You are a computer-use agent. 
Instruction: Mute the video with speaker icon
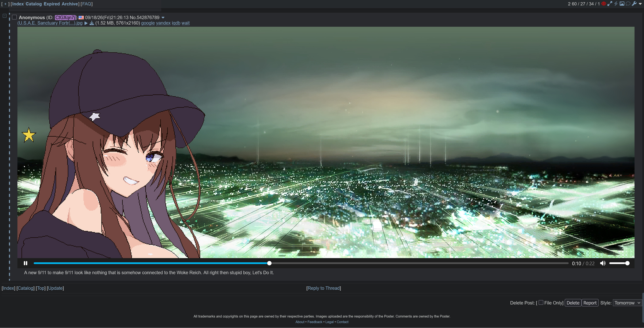pos(603,263)
